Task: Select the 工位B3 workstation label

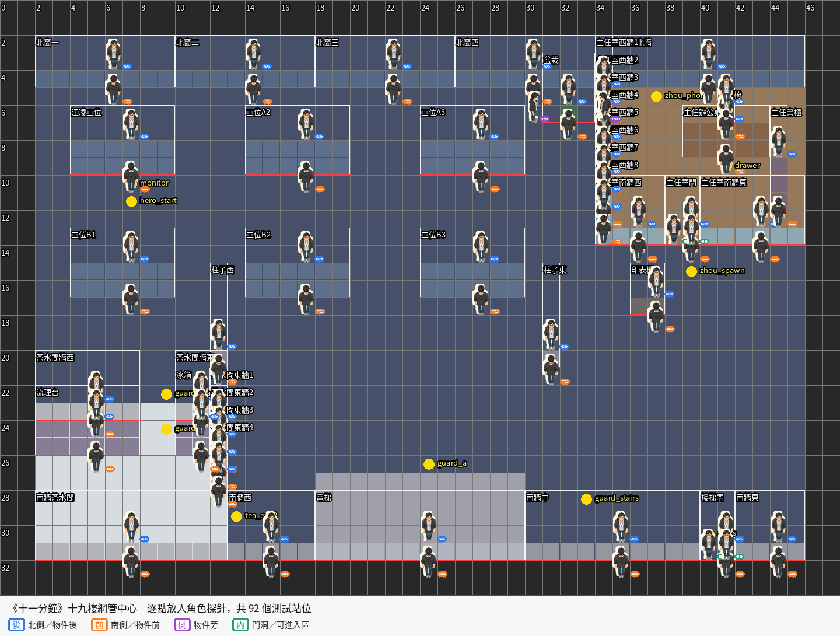Action: 433,235
